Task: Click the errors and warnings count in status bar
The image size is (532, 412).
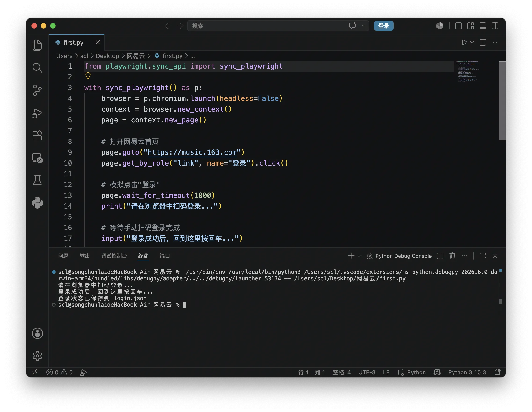Action: [59, 372]
